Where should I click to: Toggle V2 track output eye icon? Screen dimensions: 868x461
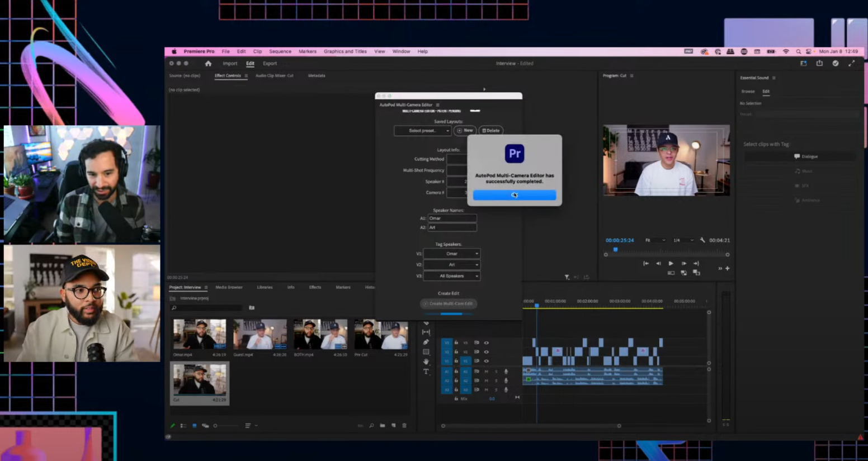486,352
